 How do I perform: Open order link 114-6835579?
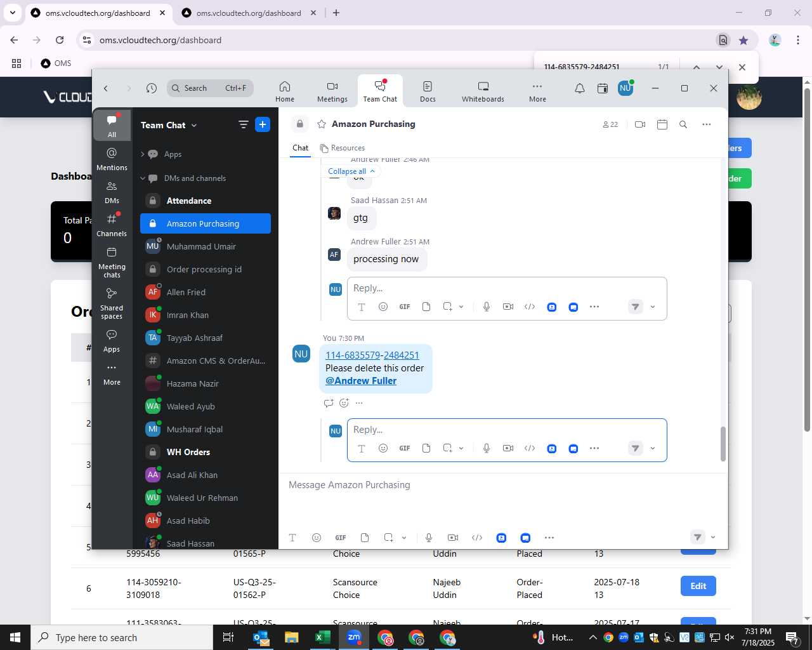tap(353, 355)
